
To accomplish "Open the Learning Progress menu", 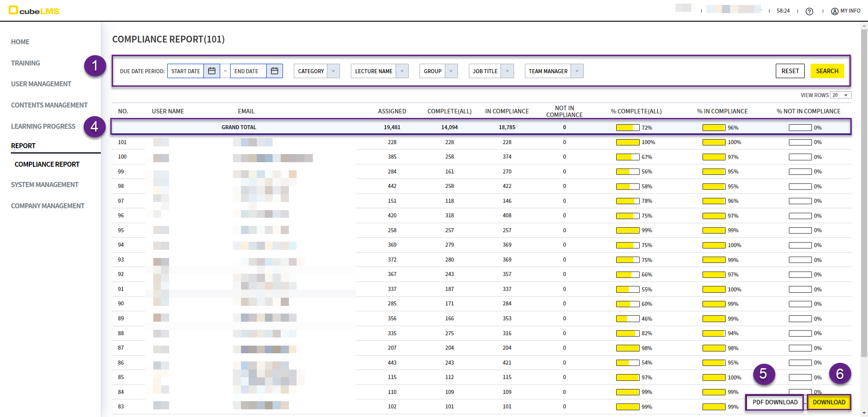I will (43, 127).
